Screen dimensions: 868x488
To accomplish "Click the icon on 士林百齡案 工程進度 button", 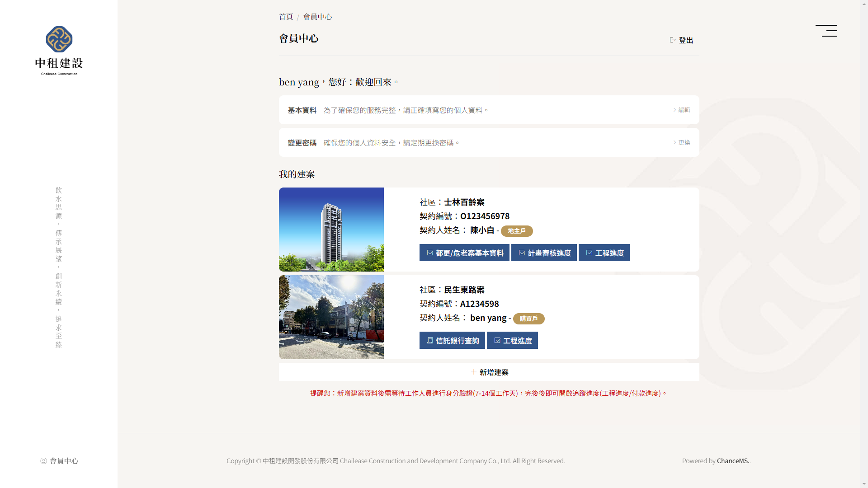I will (x=589, y=253).
